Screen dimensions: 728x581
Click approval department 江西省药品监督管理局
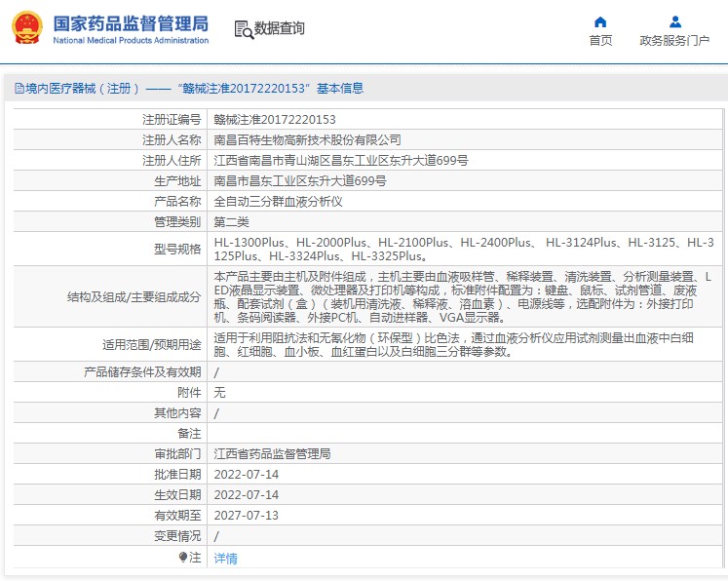[272, 453]
